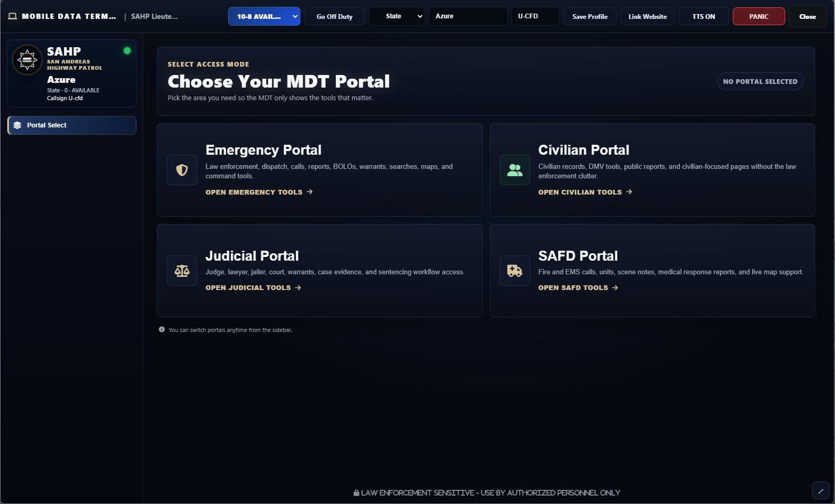This screenshot has width=835, height=504.
Task: Open the State department dropdown
Action: coord(397,16)
